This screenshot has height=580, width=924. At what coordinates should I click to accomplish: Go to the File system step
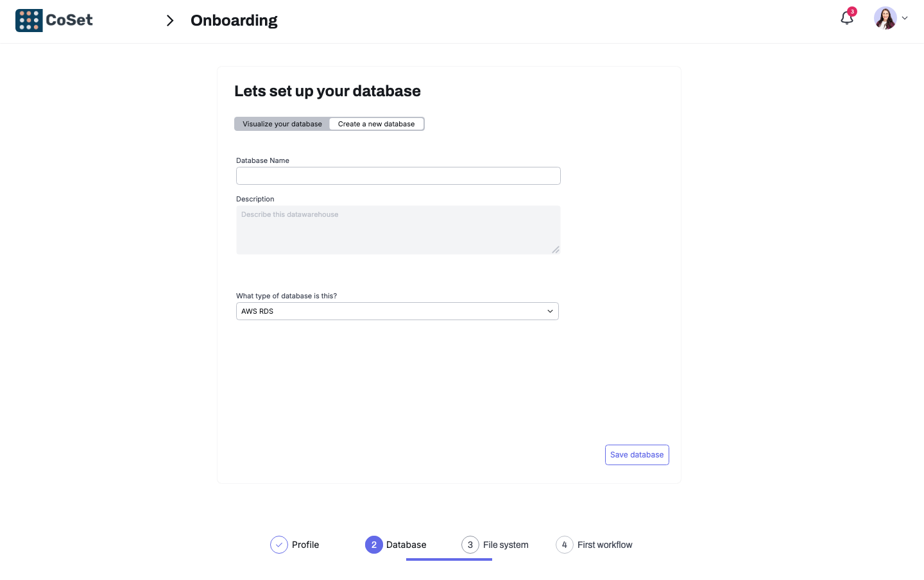tap(506, 545)
